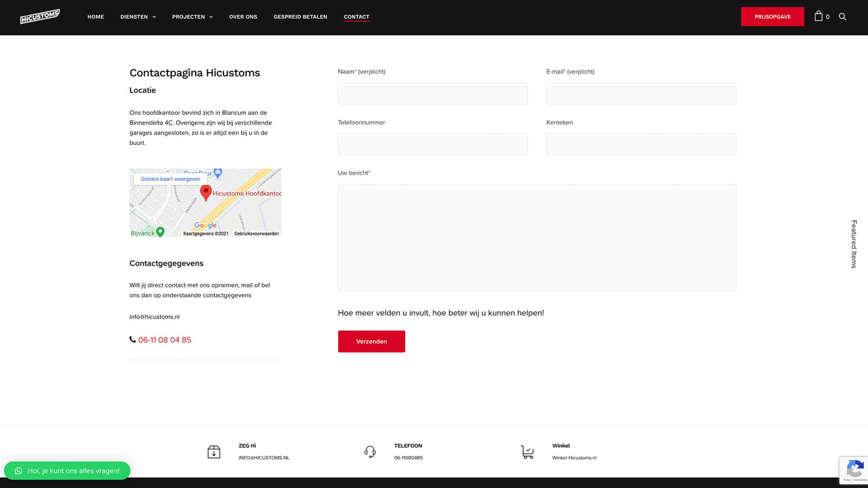Open the Featured Items side tab

point(854,244)
